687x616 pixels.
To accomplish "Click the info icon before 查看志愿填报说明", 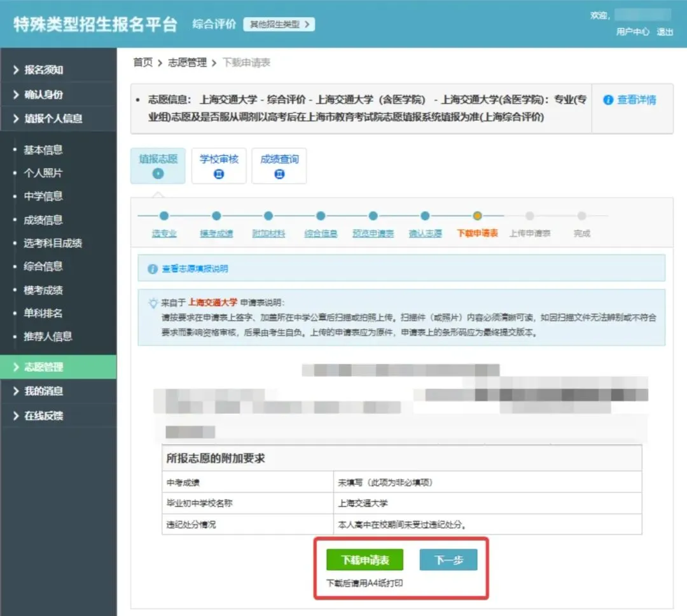I will point(152,269).
